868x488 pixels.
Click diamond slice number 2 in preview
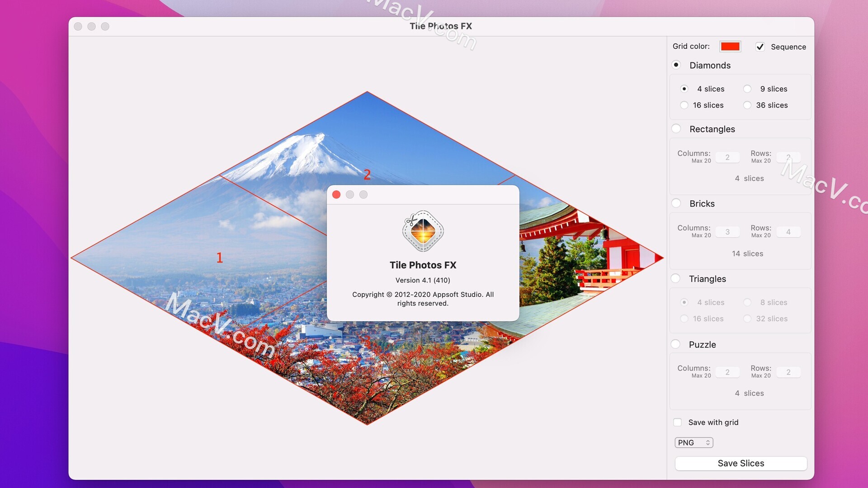tap(367, 174)
